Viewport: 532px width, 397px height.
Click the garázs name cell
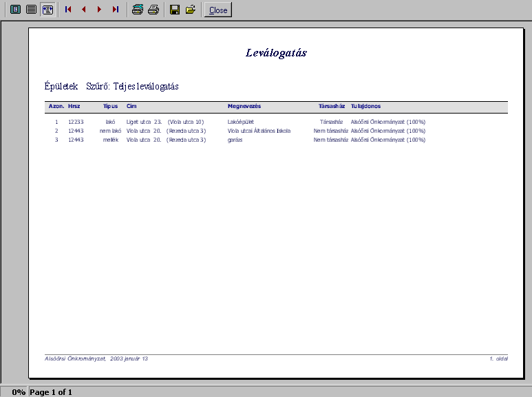pos(235,140)
